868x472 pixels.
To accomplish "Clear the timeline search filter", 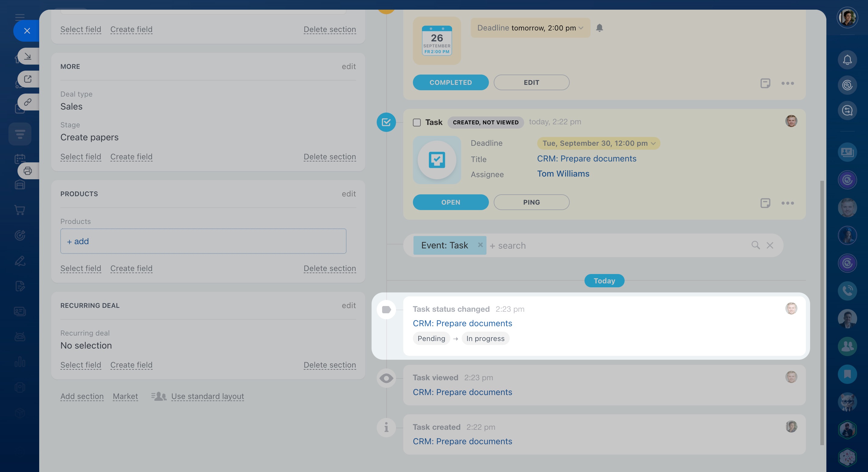I will point(770,245).
